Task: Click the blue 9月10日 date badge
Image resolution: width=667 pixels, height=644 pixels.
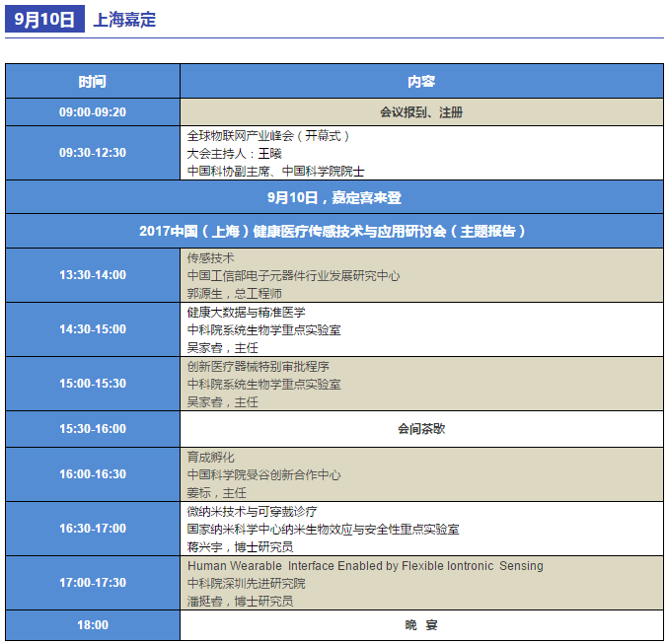Action: 45,20
